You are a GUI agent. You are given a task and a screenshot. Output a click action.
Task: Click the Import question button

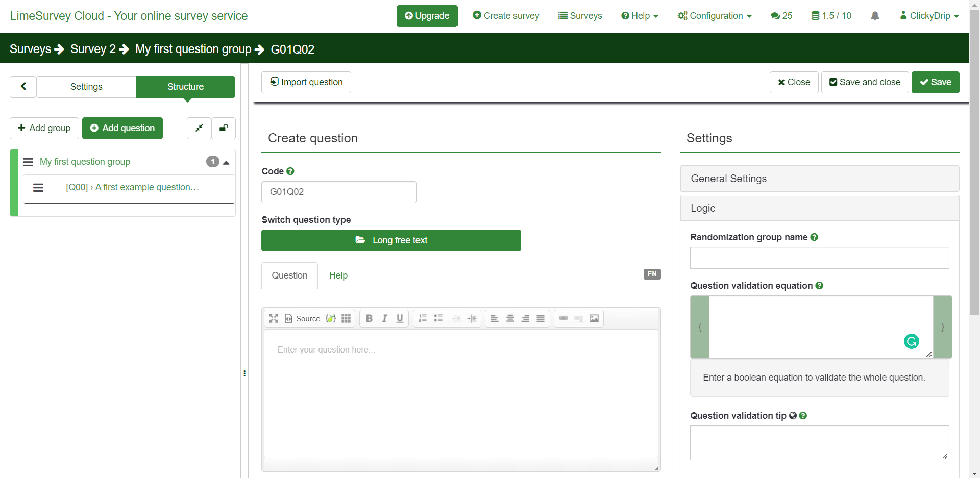(x=306, y=82)
